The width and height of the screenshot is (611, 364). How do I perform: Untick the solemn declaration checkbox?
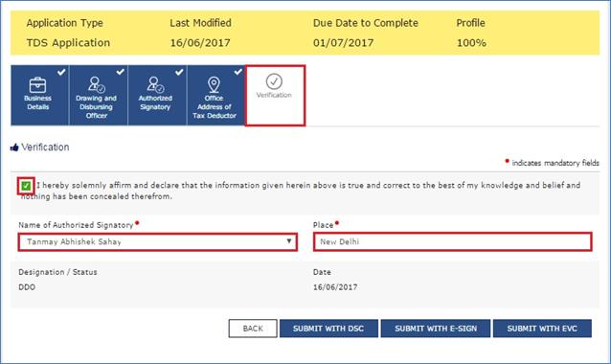[26, 186]
